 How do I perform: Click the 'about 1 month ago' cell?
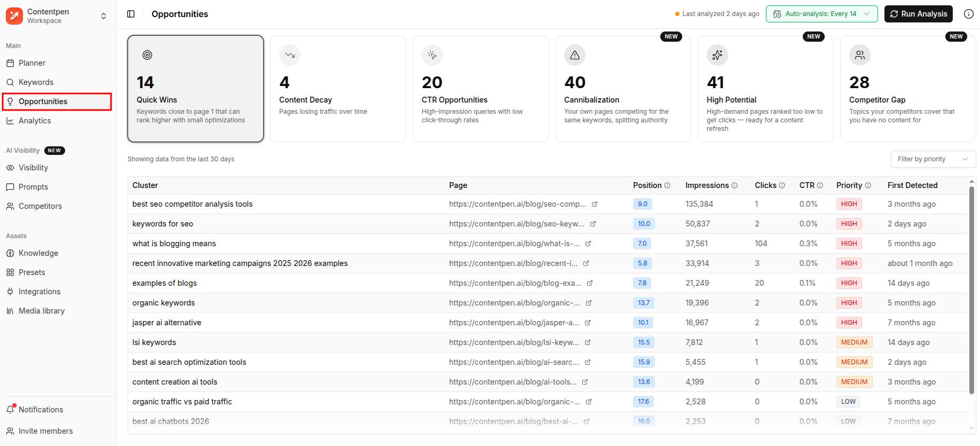[x=920, y=263]
